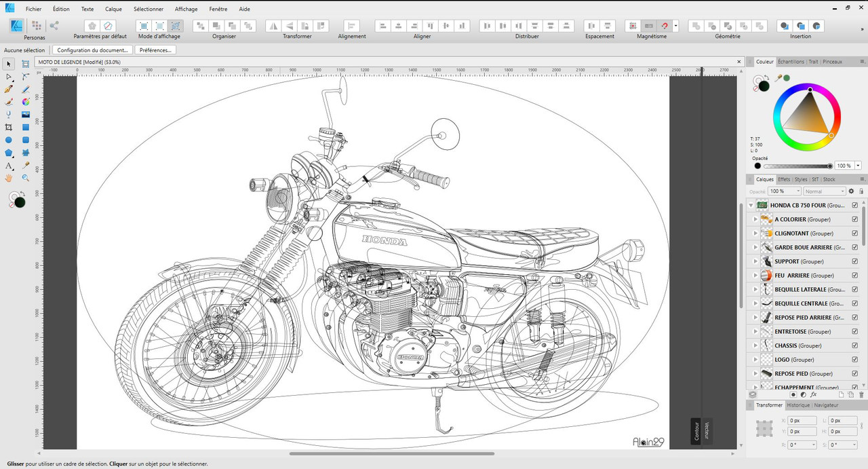Select the Pen tool in the toolbox

(9, 89)
